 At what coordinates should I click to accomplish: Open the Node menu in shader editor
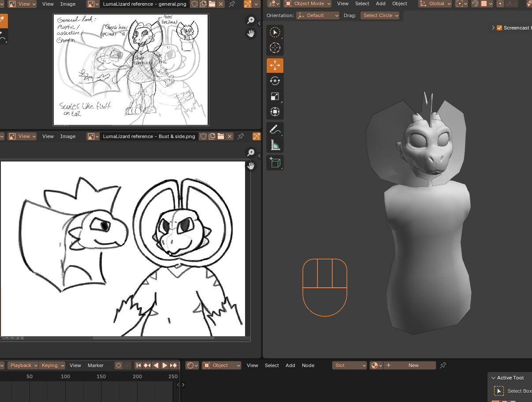pos(308,365)
